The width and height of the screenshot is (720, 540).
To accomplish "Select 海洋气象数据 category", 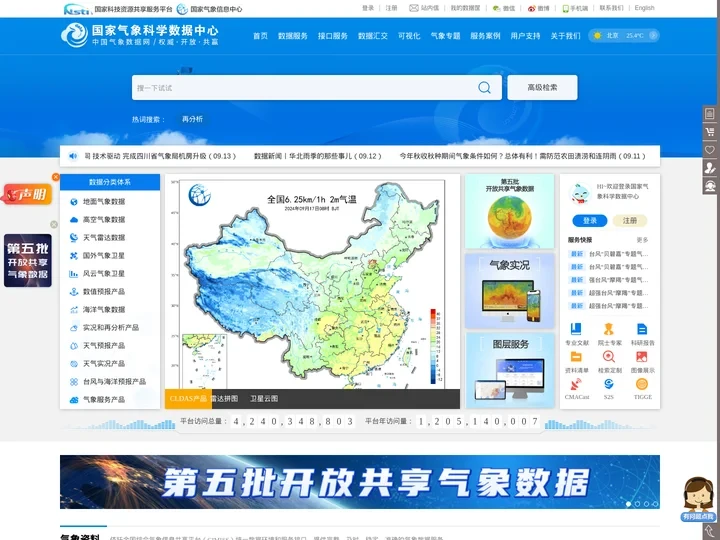I will click(x=104, y=309).
